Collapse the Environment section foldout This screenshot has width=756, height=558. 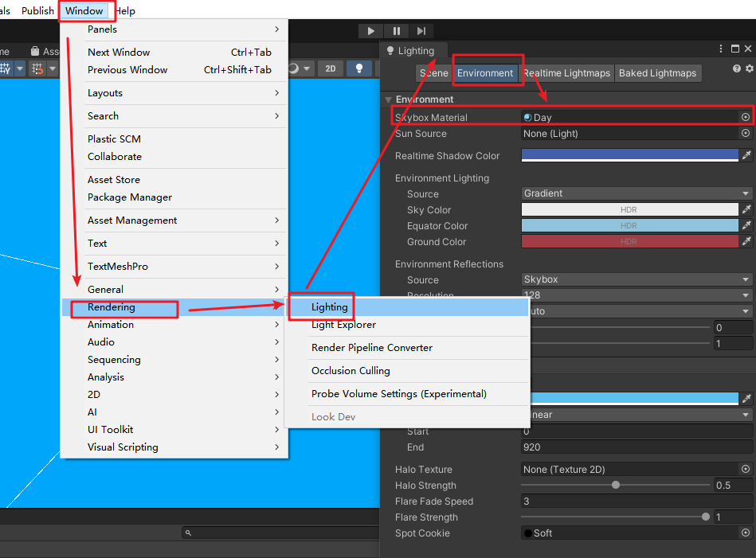pos(389,100)
